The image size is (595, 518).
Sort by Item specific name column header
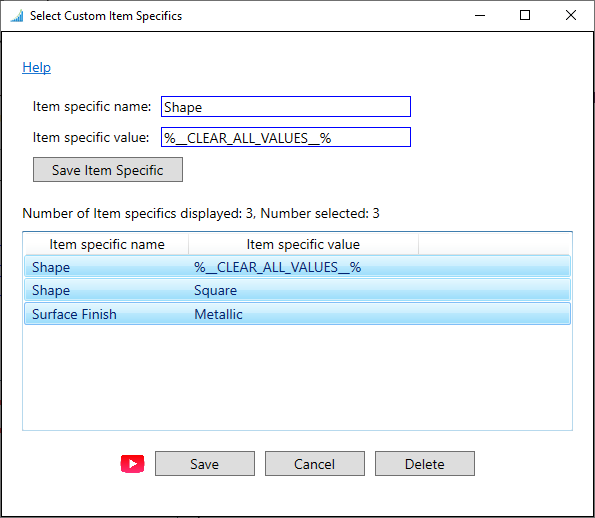(x=107, y=244)
